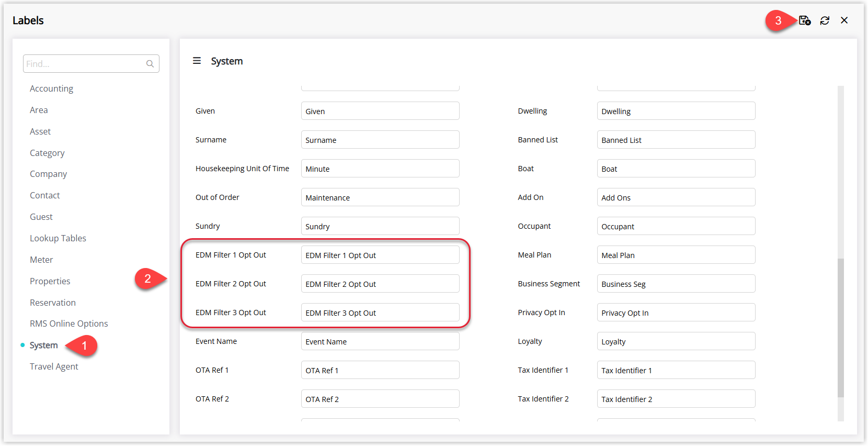Open the Travel Agent section
Screen dimensions: 868x446
tap(54, 366)
